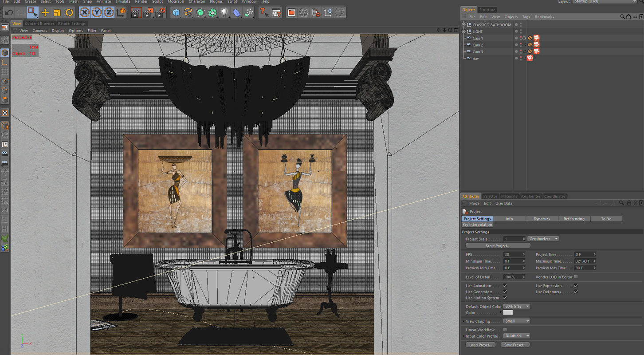
Task: Click the cube object mode icon in left sidebar
Action: coord(5,53)
